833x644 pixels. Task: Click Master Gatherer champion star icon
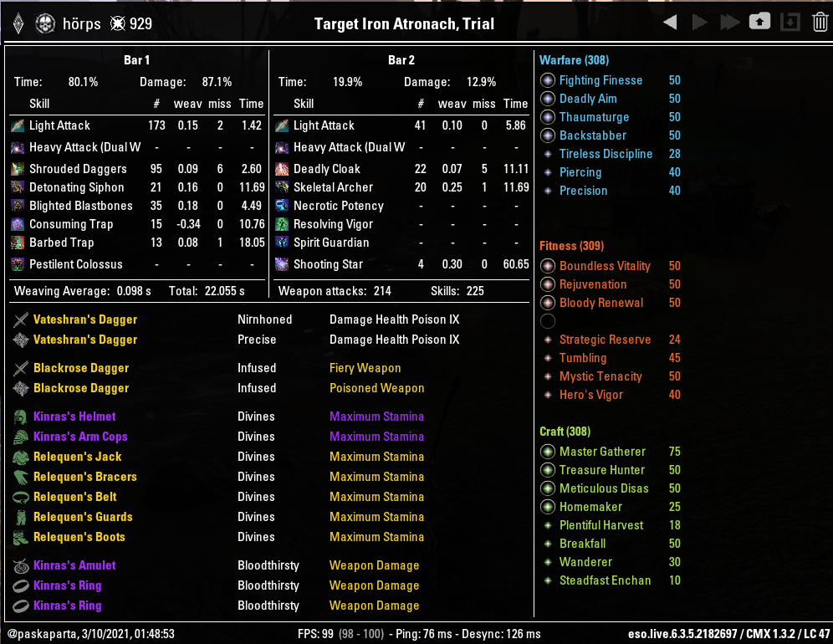548,452
